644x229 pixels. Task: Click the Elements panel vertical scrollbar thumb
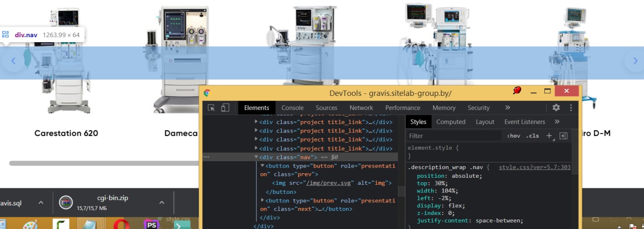(x=401, y=191)
